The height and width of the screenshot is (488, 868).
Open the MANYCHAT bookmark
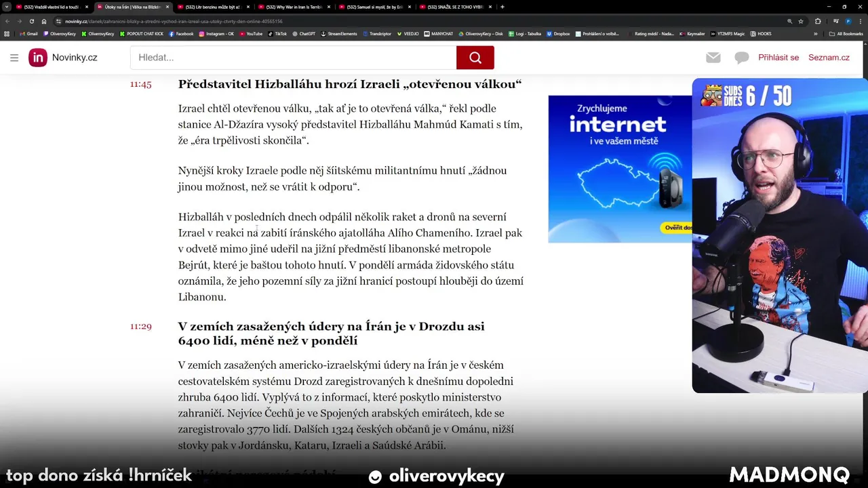[439, 33]
